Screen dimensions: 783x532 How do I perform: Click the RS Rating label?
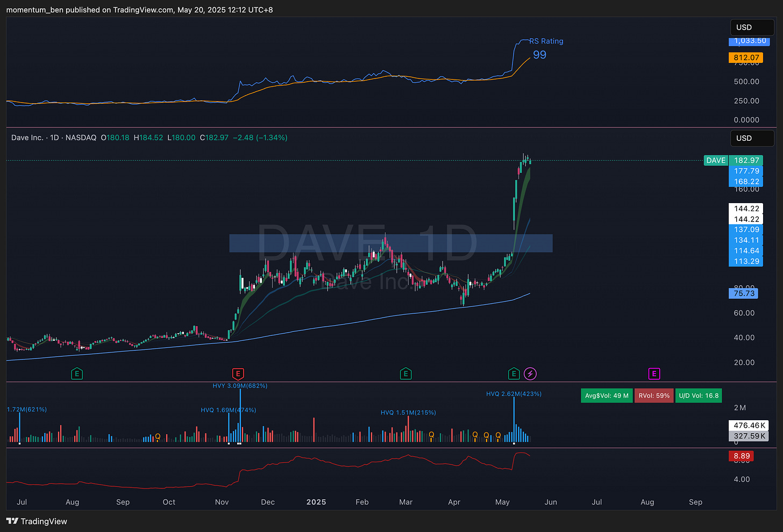click(x=546, y=41)
